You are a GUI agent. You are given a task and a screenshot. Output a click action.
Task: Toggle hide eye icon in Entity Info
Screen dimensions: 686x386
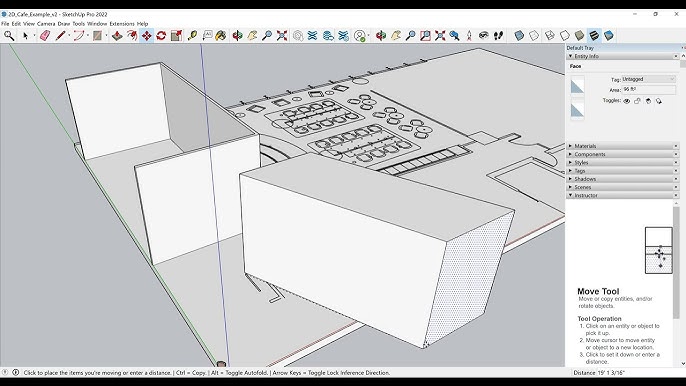[626, 101]
